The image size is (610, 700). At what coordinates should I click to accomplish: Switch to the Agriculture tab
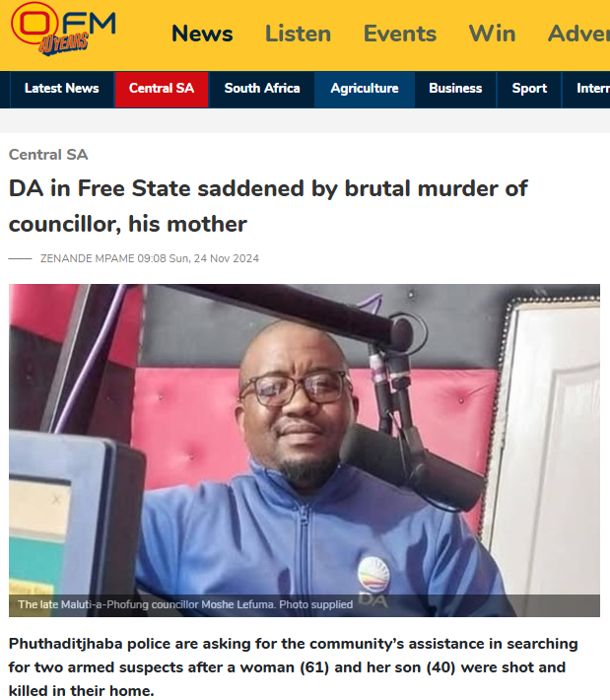(x=365, y=89)
